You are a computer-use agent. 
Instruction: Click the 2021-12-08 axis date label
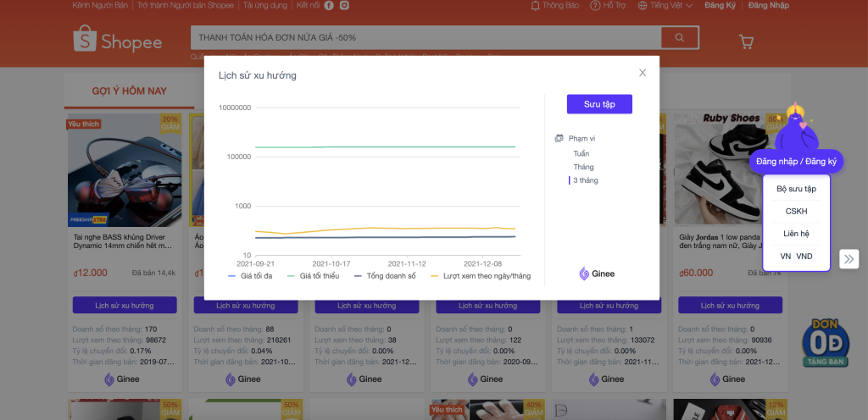[x=482, y=263]
